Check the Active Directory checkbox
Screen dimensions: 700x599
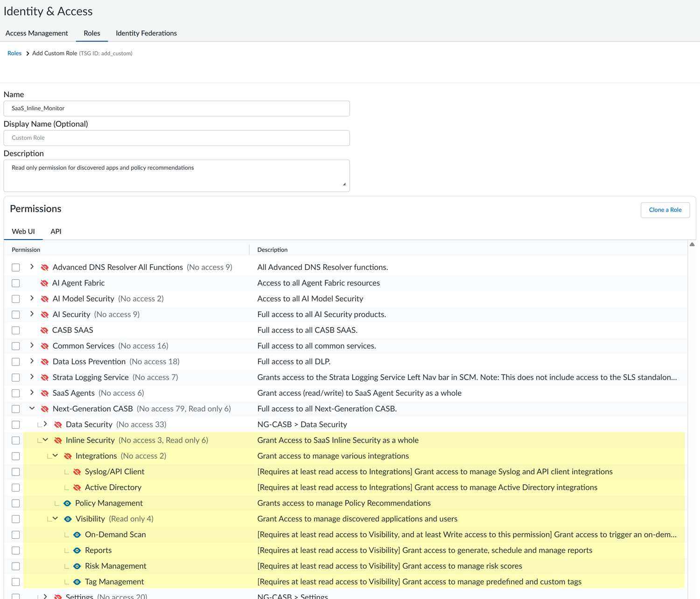16,487
